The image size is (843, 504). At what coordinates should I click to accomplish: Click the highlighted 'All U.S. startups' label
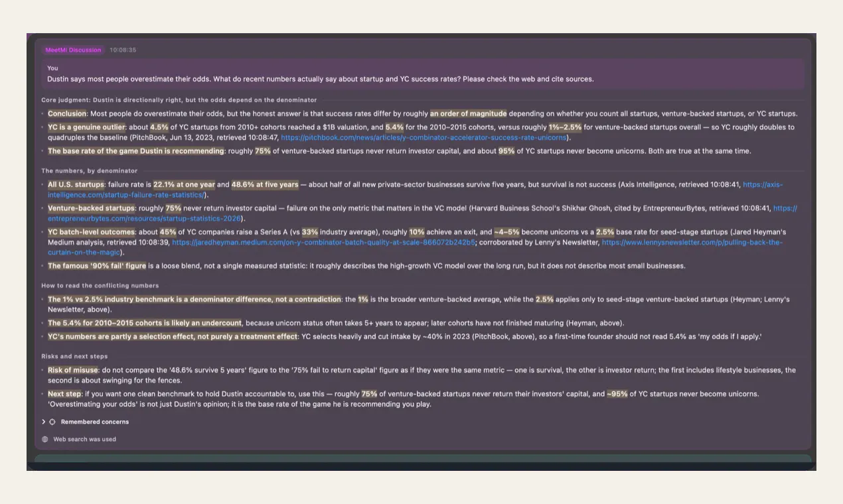pos(76,185)
